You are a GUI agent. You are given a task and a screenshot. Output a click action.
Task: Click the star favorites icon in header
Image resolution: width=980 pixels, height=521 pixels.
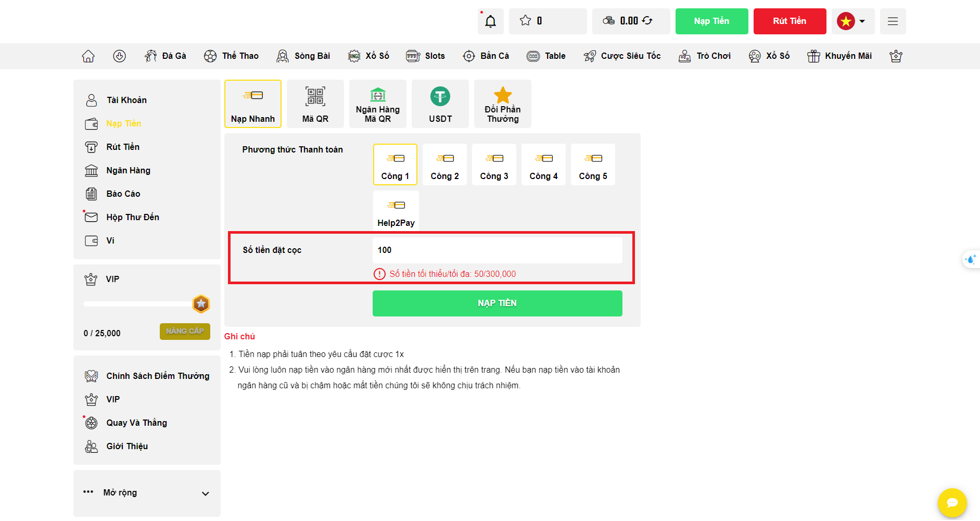(x=527, y=21)
